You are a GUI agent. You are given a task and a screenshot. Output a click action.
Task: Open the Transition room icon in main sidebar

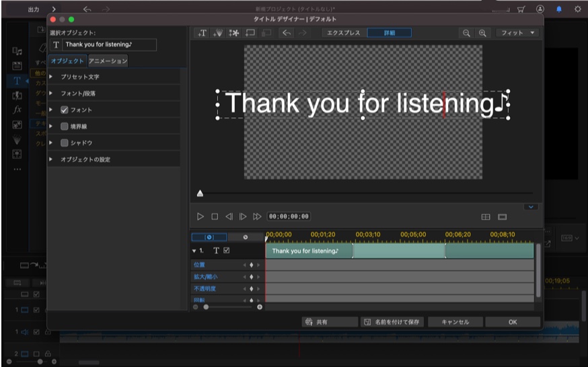pos(17,96)
